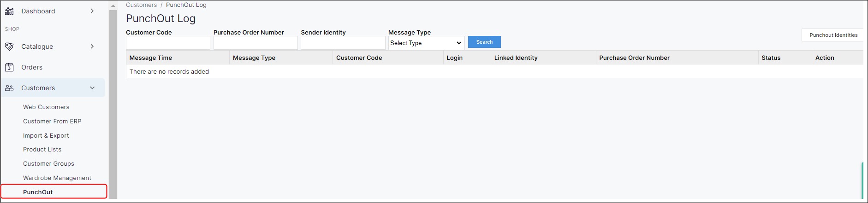The image size is (868, 203).
Task: Click the Customers people icon
Action: coord(9,88)
